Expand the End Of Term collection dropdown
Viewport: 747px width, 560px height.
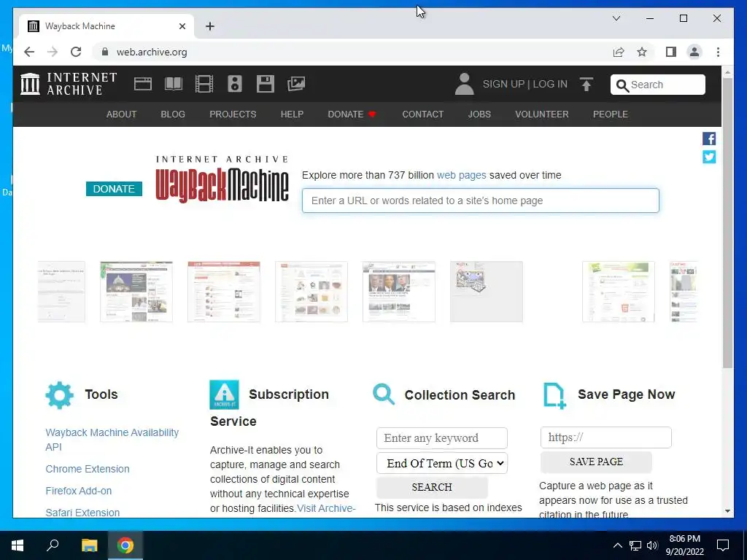pos(442,463)
